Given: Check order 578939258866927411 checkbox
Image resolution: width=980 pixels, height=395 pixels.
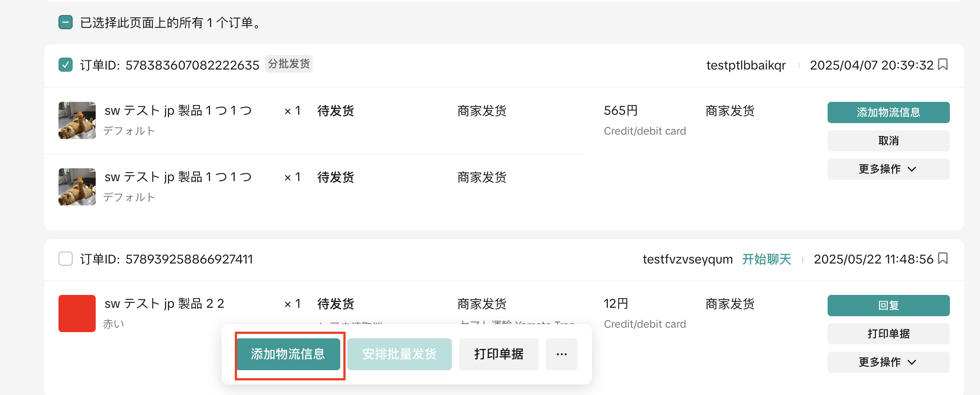Looking at the screenshot, I should pos(66,259).
